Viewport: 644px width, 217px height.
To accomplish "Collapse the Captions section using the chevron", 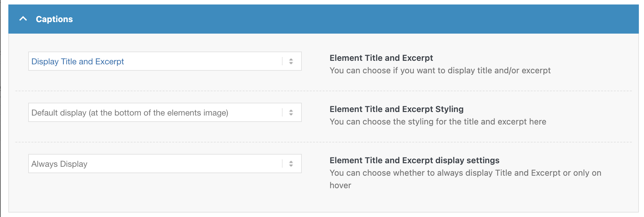I will click(x=23, y=19).
